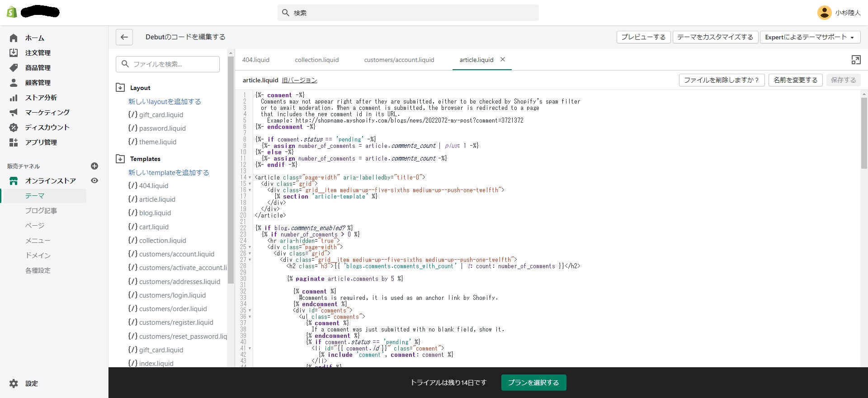Click the Shopify logo icon
This screenshot has width=868, height=398.
(12, 12)
